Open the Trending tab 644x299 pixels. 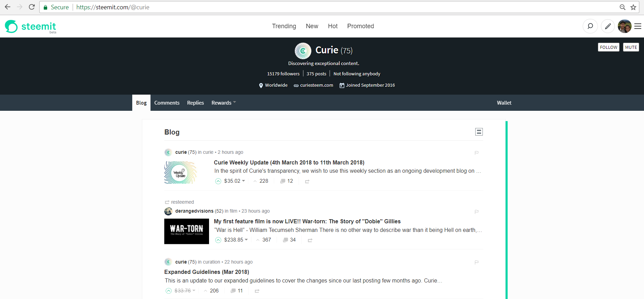pyautogui.click(x=284, y=26)
